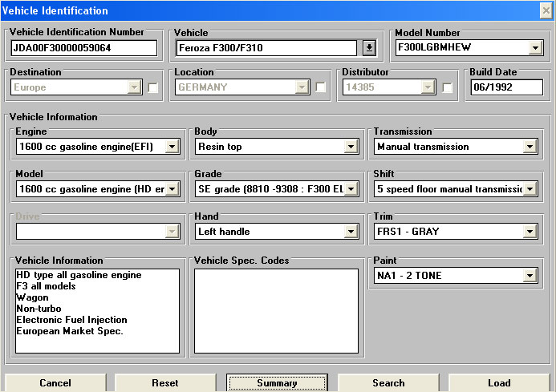Open the Model Number dropdown
Screen dimensions: 556x392
pos(536,48)
